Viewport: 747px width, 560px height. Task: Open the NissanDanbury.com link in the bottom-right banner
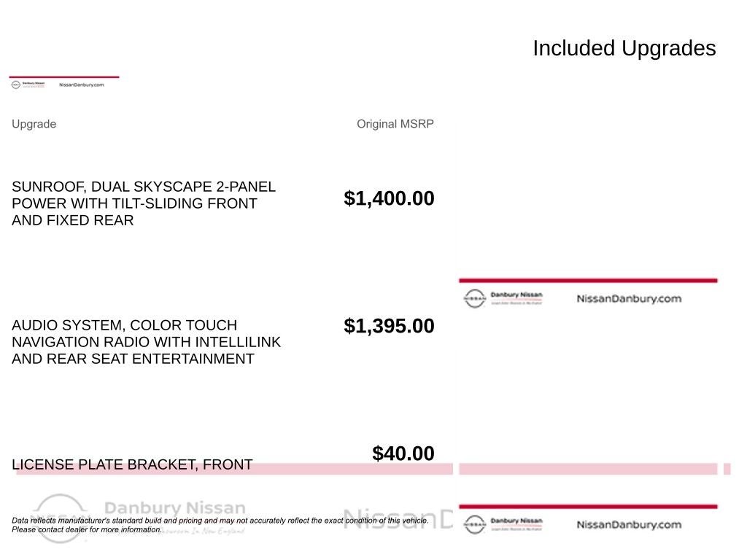(x=628, y=524)
